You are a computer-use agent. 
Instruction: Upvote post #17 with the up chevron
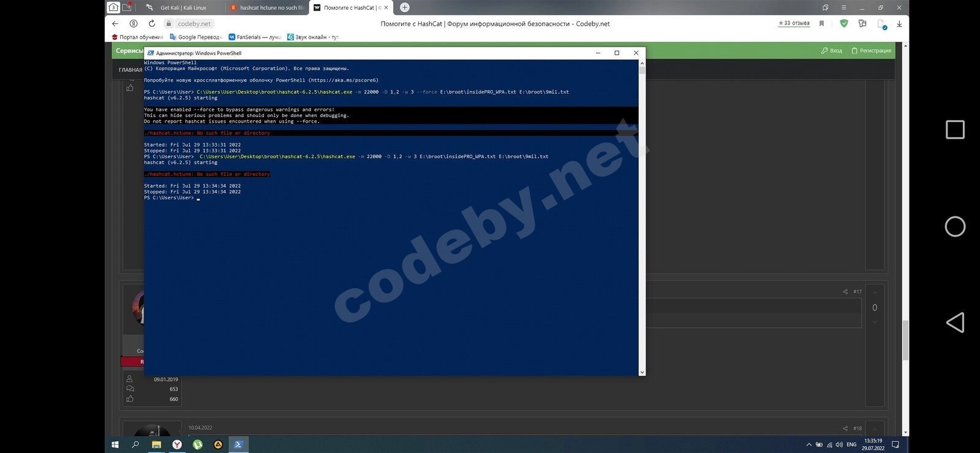click(874, 292)
